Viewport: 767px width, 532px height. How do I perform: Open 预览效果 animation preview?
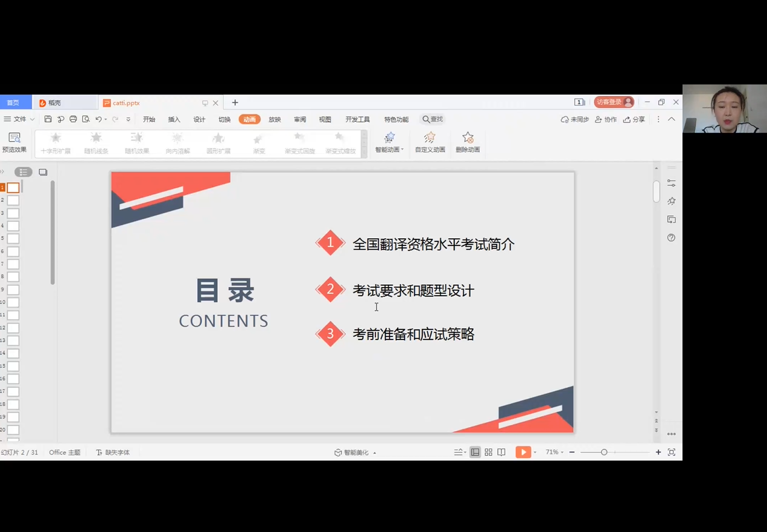[14, 142]
